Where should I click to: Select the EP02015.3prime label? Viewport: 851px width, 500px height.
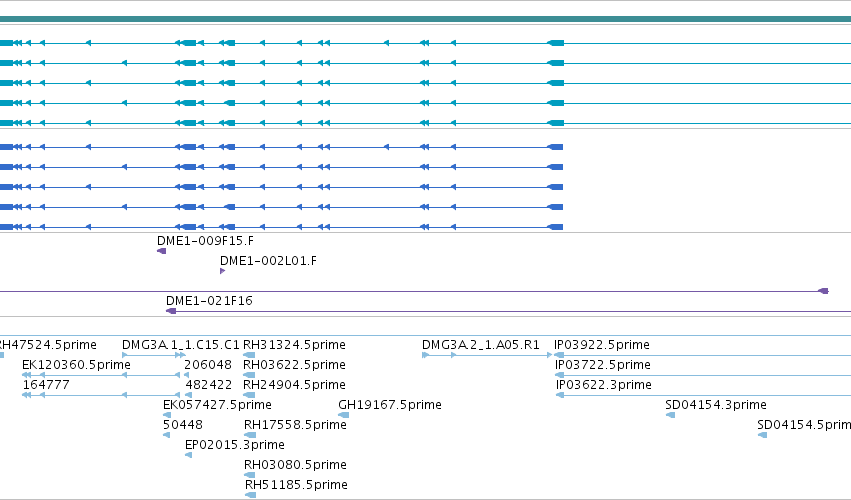click(x=234, y=445)
